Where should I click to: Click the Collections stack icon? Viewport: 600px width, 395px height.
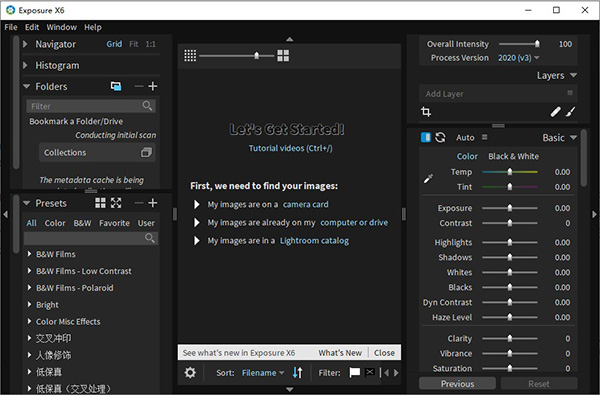pos(146,152)
